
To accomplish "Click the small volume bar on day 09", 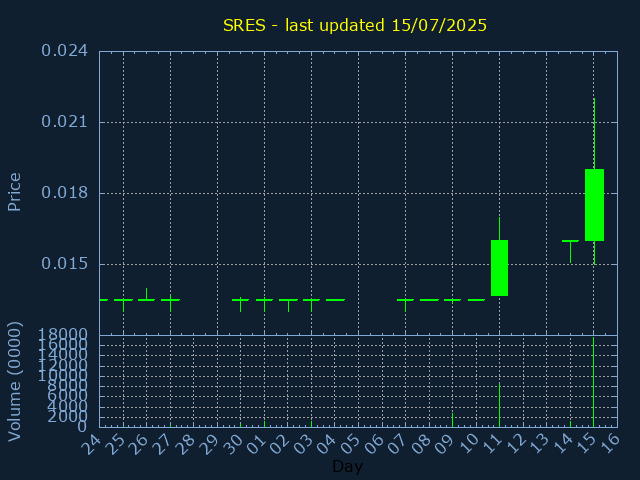I will pos(452,420).
